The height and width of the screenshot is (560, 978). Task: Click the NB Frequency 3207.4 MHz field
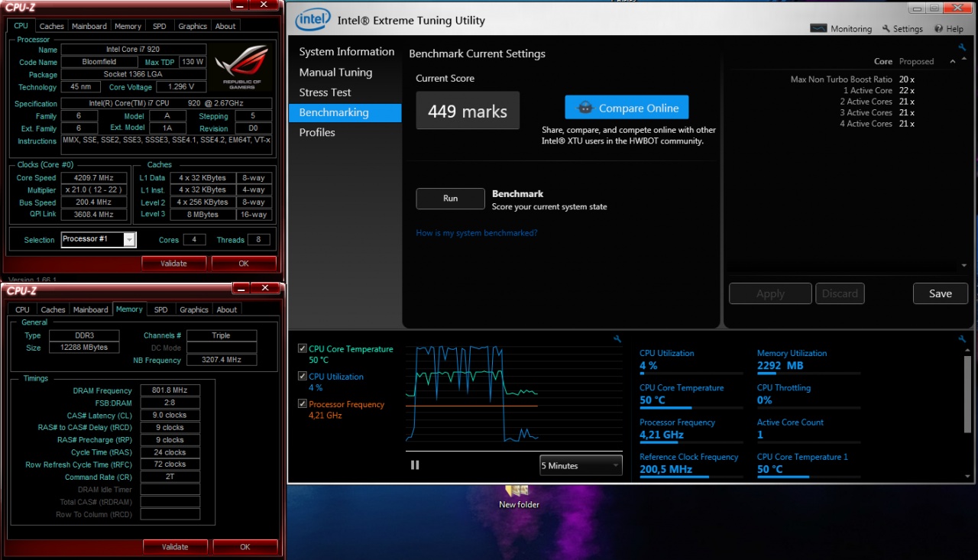(x=222, y=360)
